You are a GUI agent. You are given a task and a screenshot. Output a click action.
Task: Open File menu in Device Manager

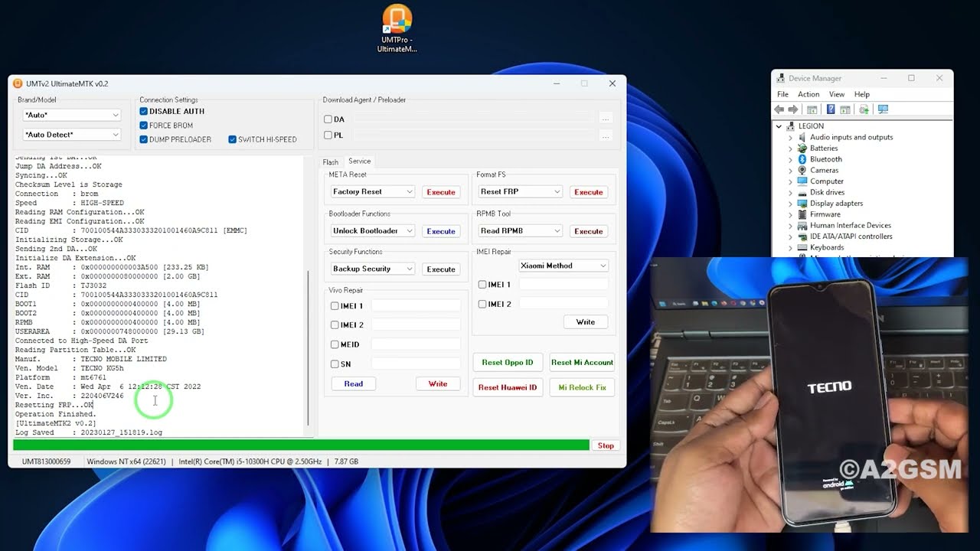click(782, 94)
